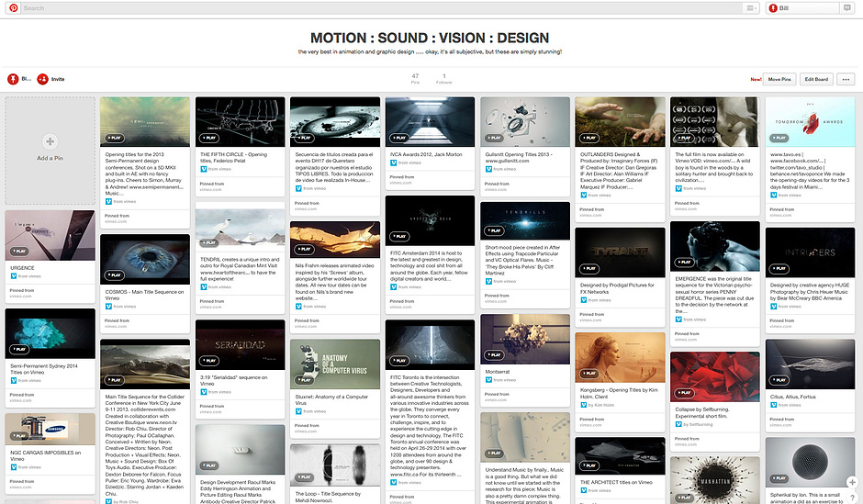Screen dimensions: 863x504
Task: Play the Design Development Raoul Marks video
Action: click(x=209, y=465)
